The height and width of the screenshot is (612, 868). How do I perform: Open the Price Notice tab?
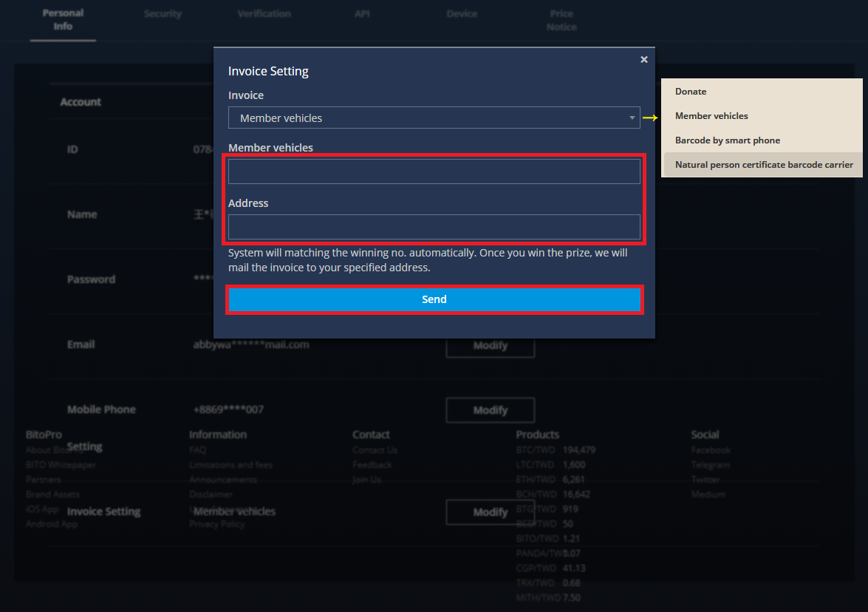[561, 20]
